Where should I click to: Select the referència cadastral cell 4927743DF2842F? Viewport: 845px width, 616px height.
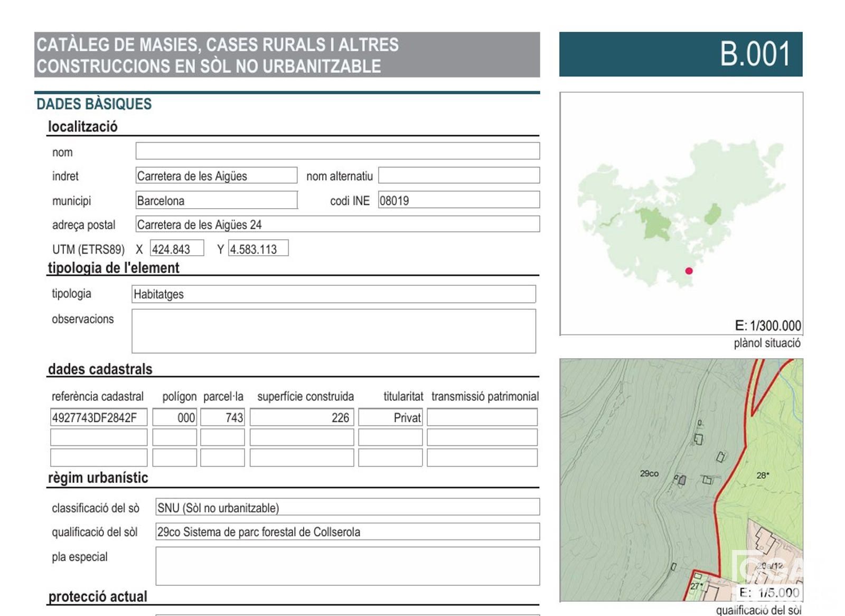[x=99, y=417]
